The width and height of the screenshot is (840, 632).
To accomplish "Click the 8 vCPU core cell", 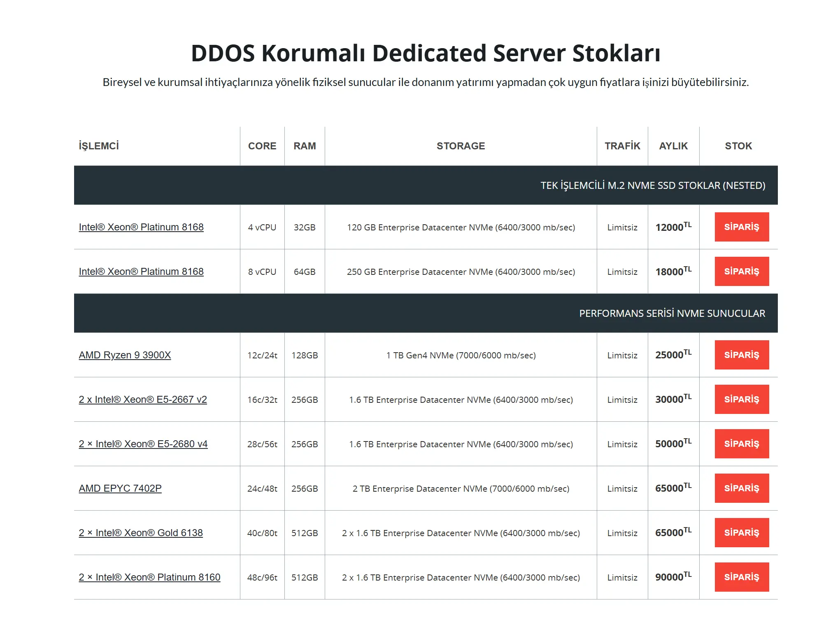I will (262, 272).
